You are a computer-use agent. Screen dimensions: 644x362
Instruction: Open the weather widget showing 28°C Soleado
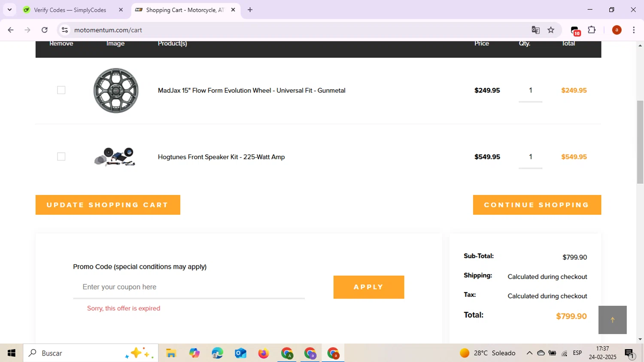[488, 353]
